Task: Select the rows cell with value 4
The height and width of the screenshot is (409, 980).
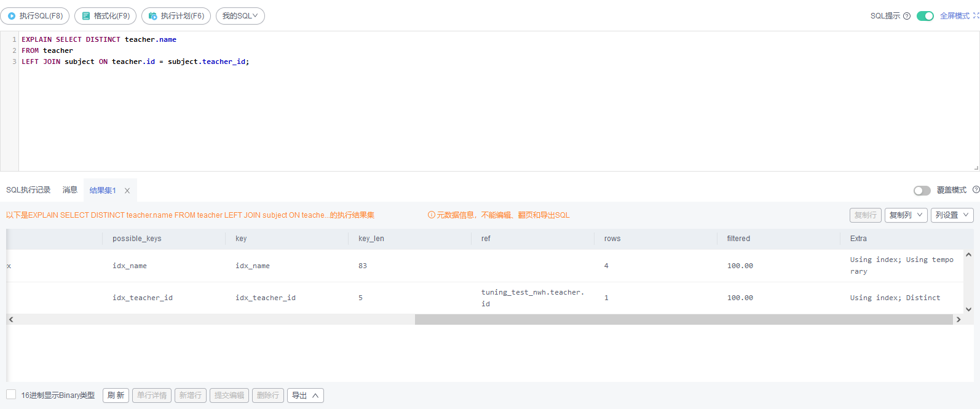Action: tap(656, 266)
